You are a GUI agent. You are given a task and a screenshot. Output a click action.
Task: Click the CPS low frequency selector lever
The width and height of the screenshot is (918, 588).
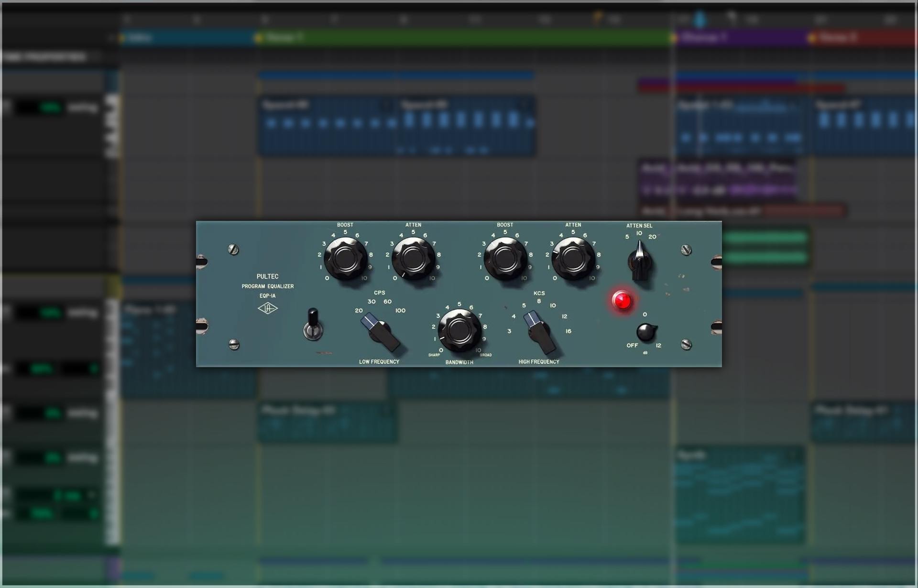pos(380,331)
